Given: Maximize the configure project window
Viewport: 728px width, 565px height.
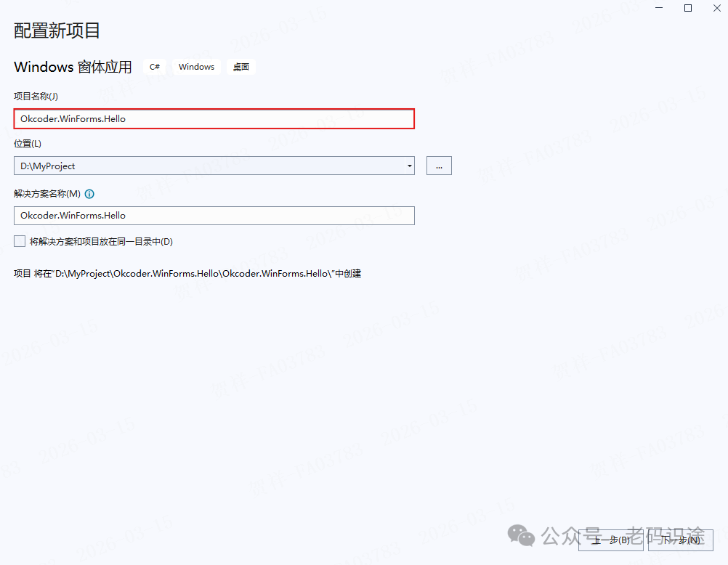Looking at the screenshot, I should [x=687, y=8].
